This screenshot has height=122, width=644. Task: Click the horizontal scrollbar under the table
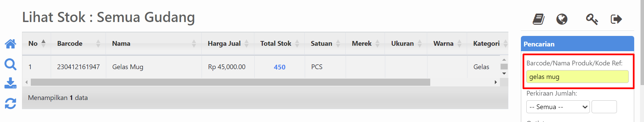(230, 82)
